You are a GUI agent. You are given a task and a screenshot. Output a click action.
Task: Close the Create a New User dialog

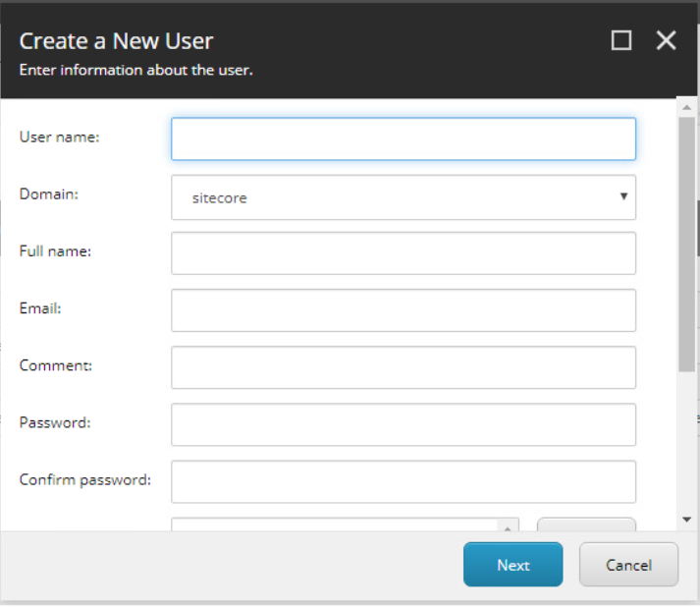tap(667, 40)
